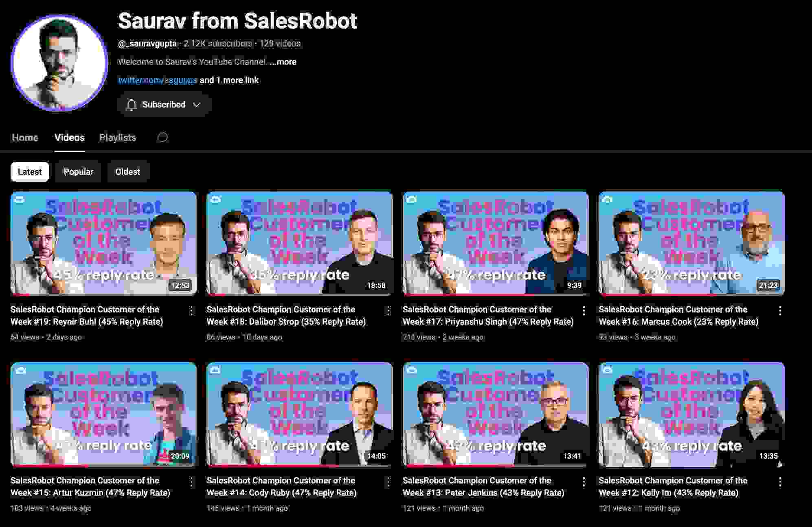Open options menu for Cody Ruby video
This screenshot has width=812, height=527.
(388, 482)
